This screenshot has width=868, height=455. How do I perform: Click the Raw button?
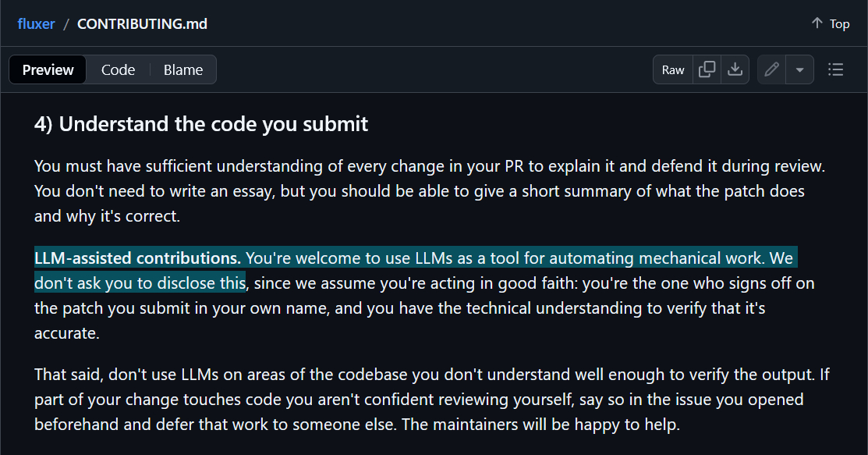(673, 69)
